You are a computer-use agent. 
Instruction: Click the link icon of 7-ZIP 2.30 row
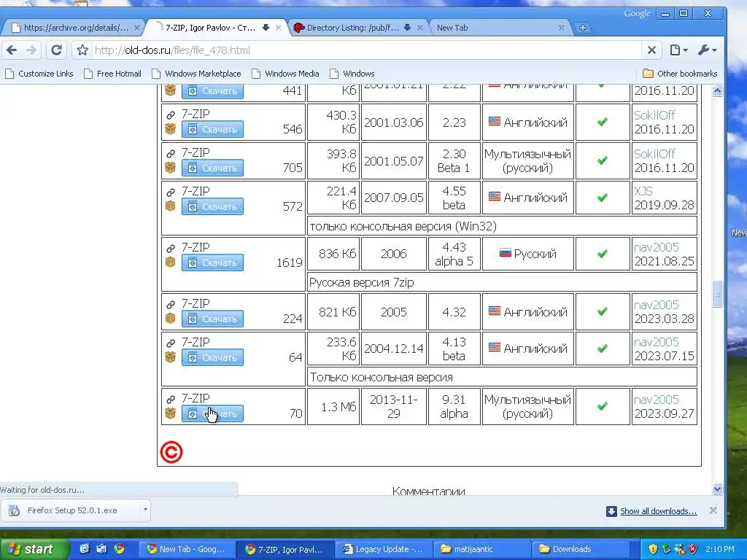pos(170,153)
